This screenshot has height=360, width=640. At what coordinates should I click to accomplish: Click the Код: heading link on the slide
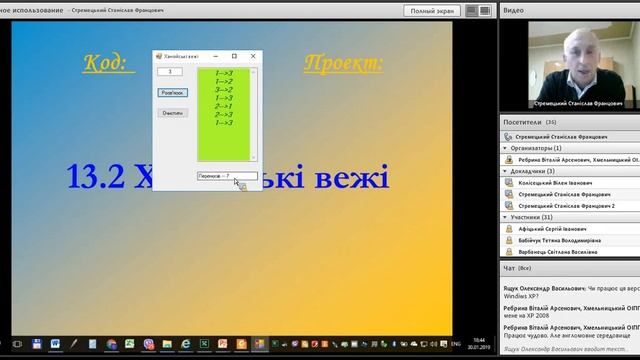pyautogui.click(x=109, y=63)
